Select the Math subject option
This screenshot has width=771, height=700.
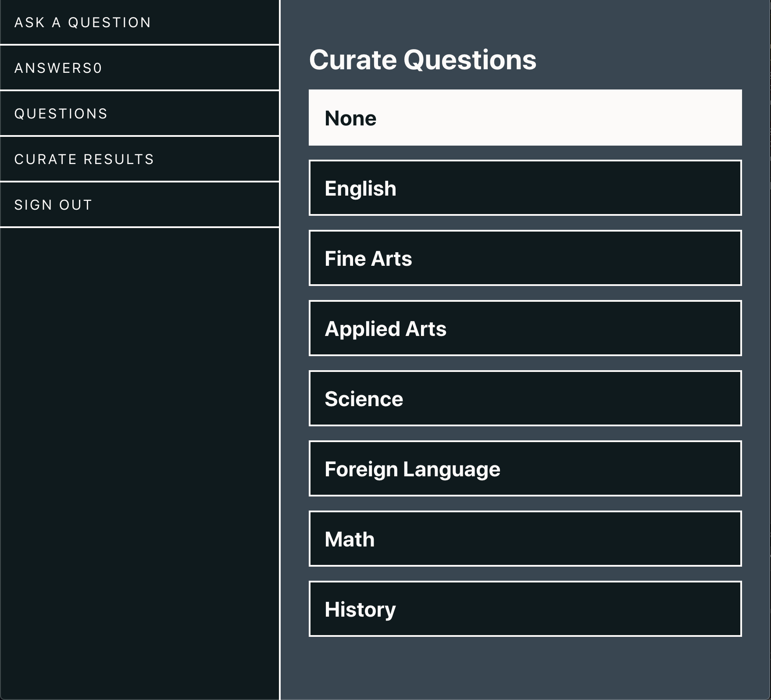[525, 539]
